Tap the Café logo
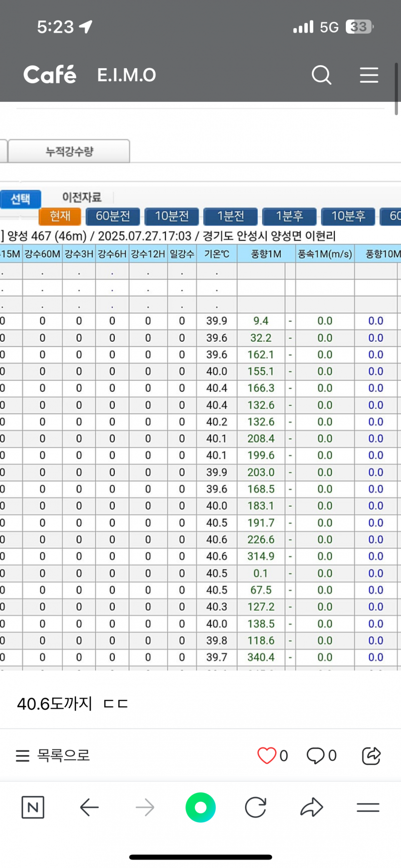 [x=50, y=75]
